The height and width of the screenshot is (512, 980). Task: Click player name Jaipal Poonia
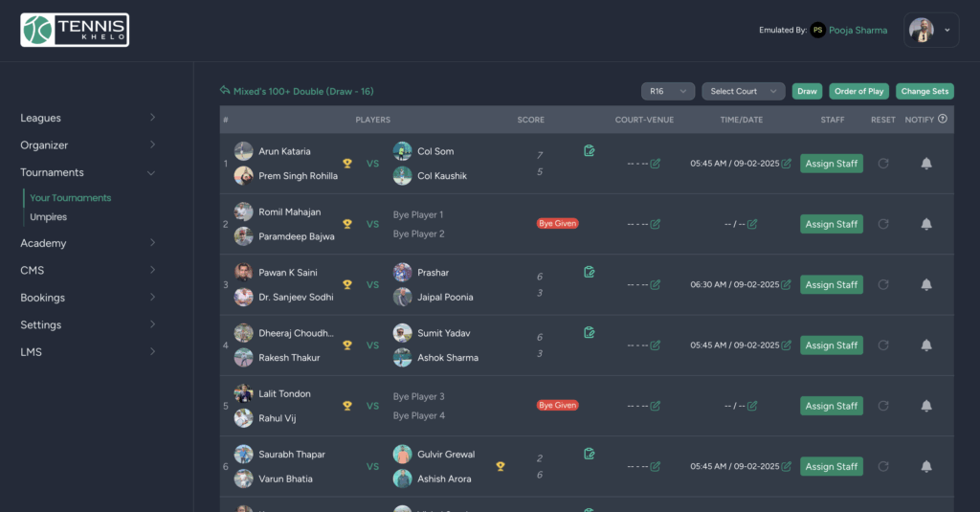pyautogui.click(x=445, y=297)
